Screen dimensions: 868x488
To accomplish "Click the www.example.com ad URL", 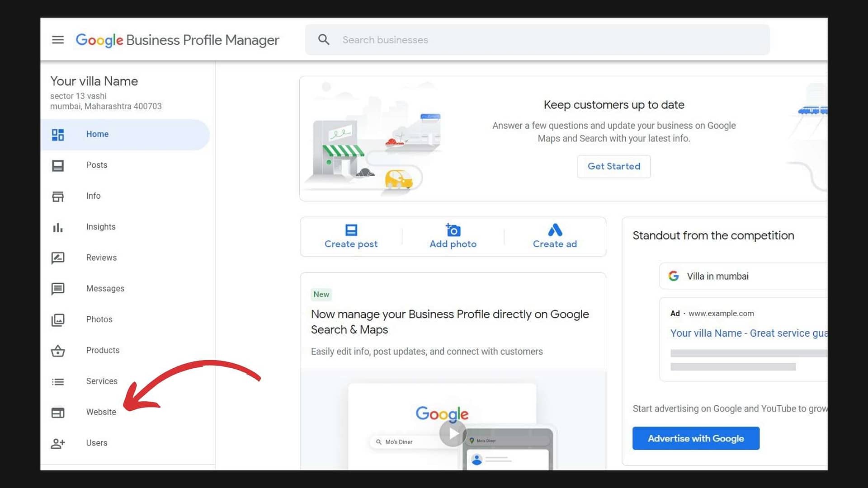I will (x=721, y=314).
